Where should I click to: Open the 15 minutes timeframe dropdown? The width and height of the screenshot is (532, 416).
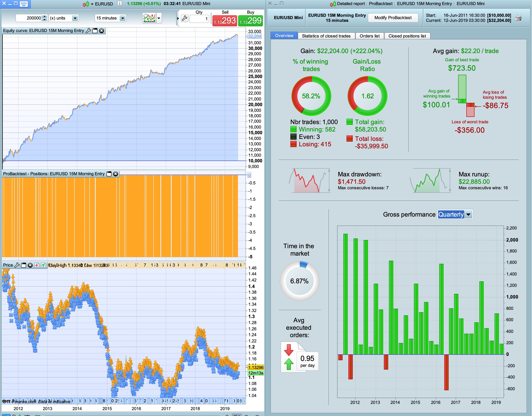[123, 18]
